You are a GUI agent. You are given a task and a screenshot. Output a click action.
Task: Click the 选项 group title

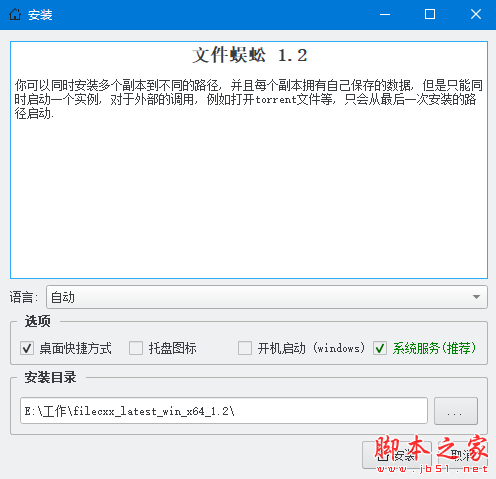pyautogui.click(x=37, y=321)
